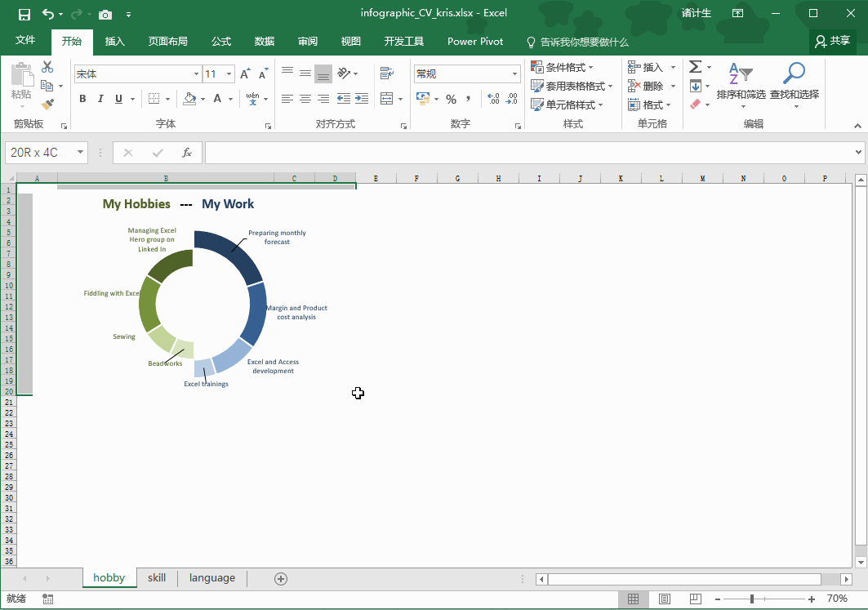Click zoom in plus on zoom slider
Screen dimensions: 868x610
[x=812, y=599]
